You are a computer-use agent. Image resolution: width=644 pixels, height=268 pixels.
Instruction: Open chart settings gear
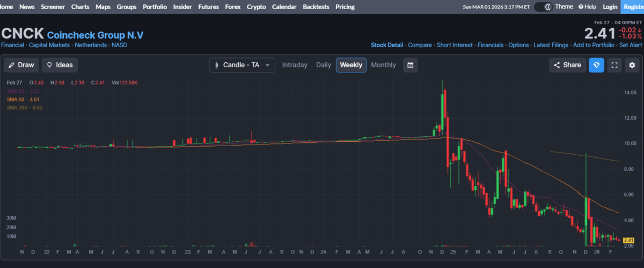(632, 65)
